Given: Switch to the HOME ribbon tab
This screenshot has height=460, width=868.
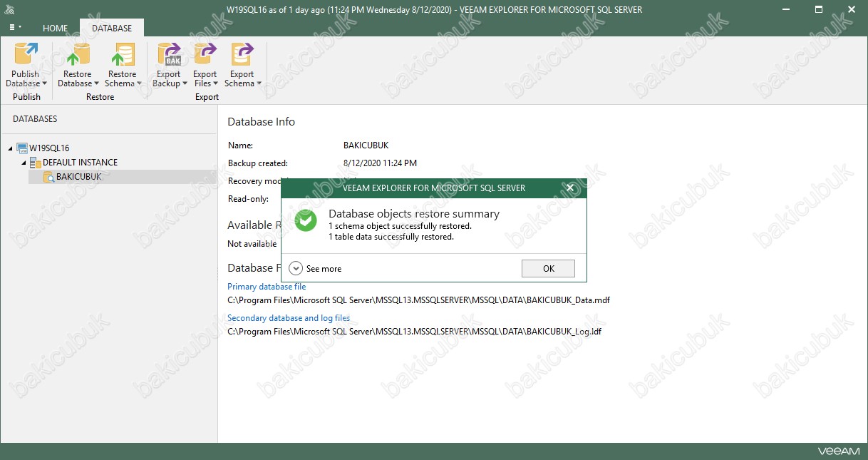Looking at the screenshot, I should (55, 29).
